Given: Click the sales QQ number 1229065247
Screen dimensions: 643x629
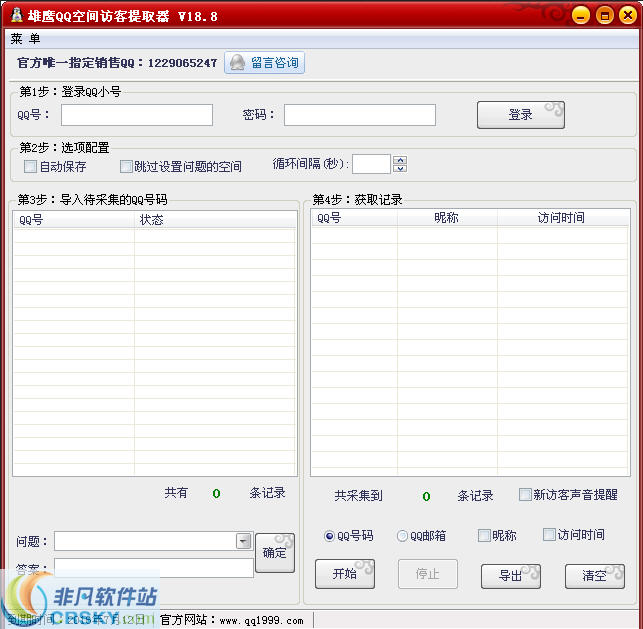Looking at the screenshot, I should tap(182, 63).
